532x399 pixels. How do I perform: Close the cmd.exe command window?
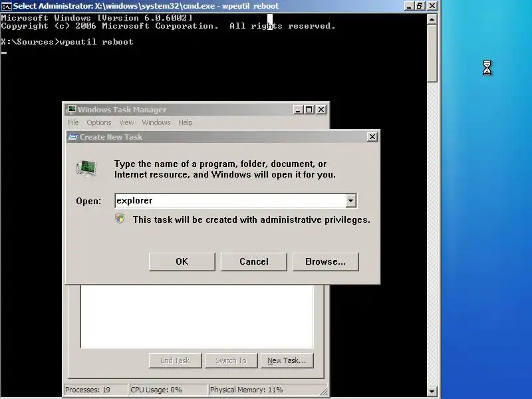432,6
